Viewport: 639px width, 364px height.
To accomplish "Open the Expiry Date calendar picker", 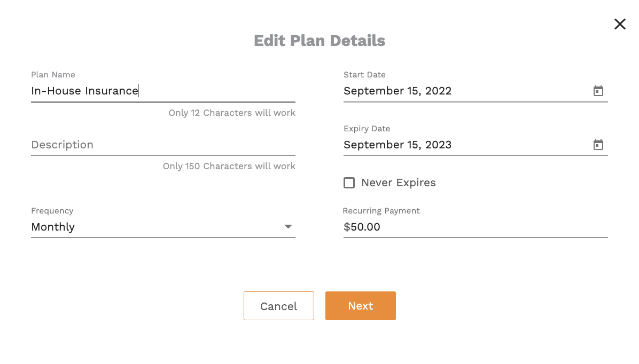I will pos(598,145).
